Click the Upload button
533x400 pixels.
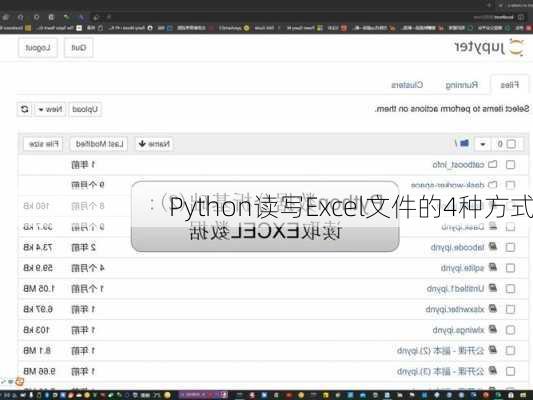point(85,109)
